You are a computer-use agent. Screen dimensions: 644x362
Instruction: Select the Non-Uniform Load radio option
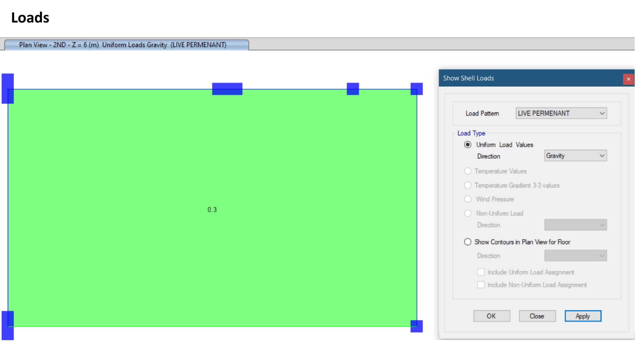coord(468,213)
